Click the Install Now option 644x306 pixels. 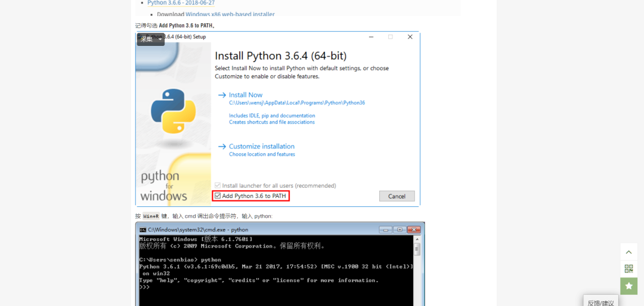pyautogui.click(x=245, y=95)
